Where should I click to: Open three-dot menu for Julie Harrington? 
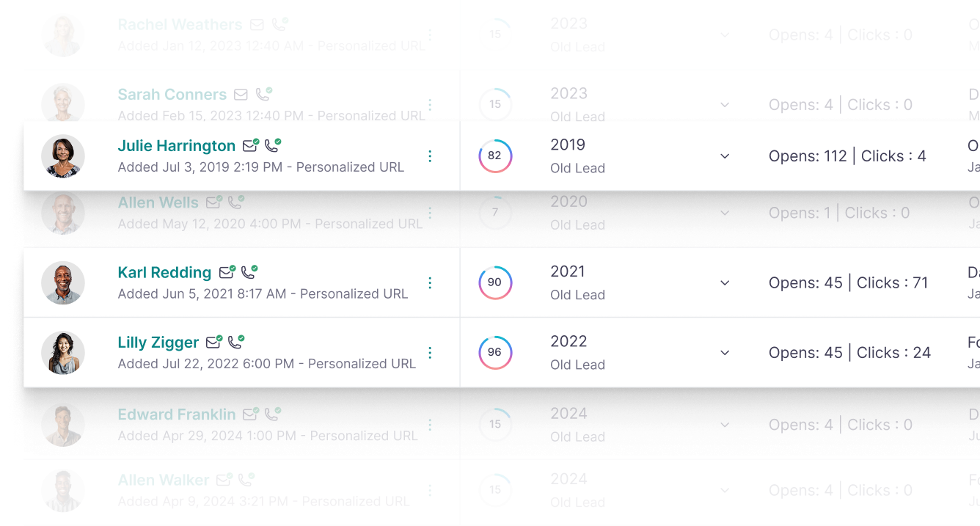coord(430,156)
